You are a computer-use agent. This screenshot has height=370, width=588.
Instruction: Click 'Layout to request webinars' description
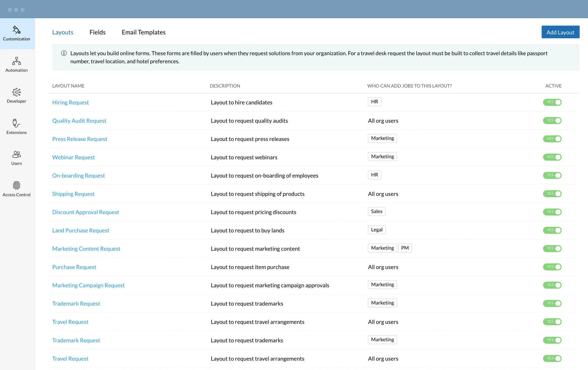244,157
